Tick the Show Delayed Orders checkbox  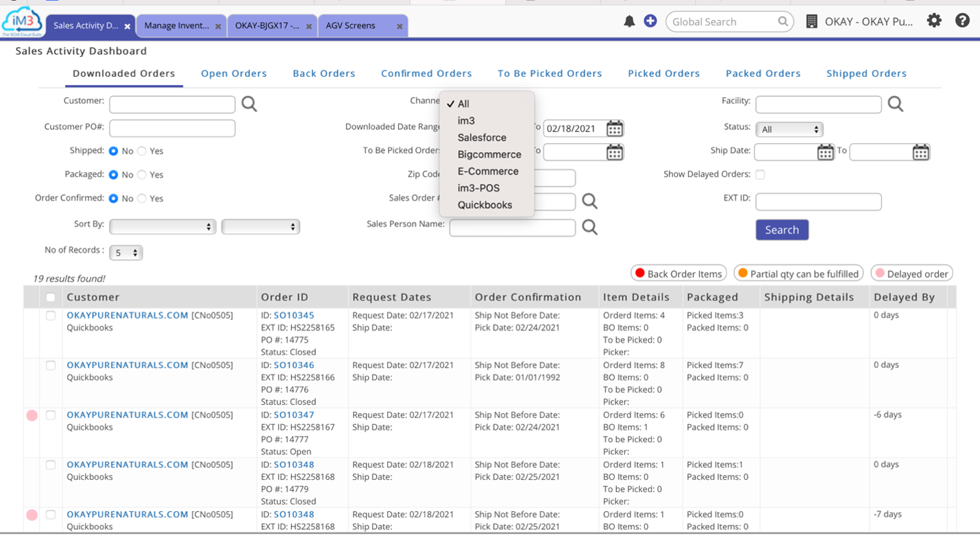(760, 175)
